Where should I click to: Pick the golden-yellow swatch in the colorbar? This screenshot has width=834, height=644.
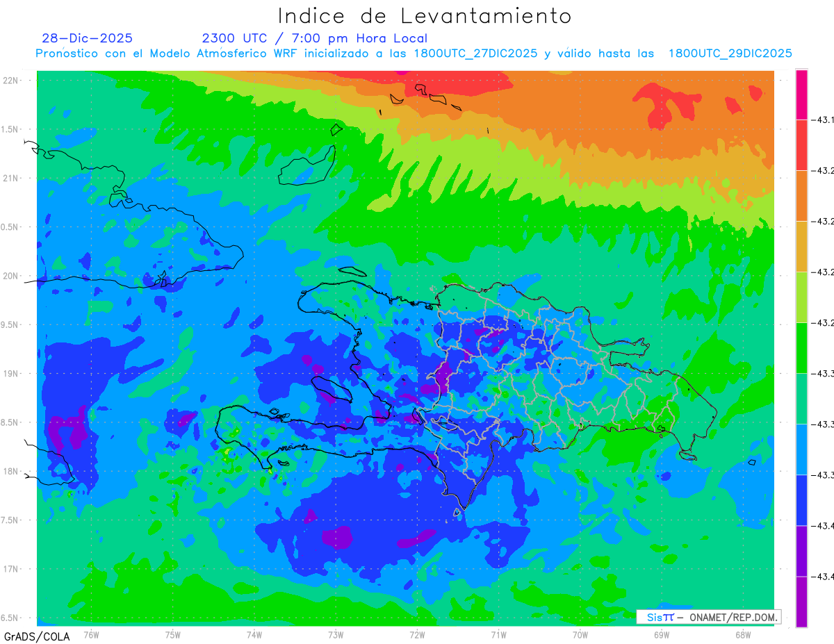pyautogui.click(x=801, y=247)
